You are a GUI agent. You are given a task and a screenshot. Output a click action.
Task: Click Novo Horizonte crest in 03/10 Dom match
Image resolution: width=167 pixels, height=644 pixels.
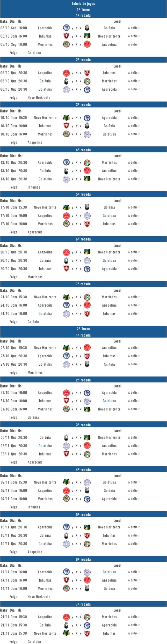(87, 36)
